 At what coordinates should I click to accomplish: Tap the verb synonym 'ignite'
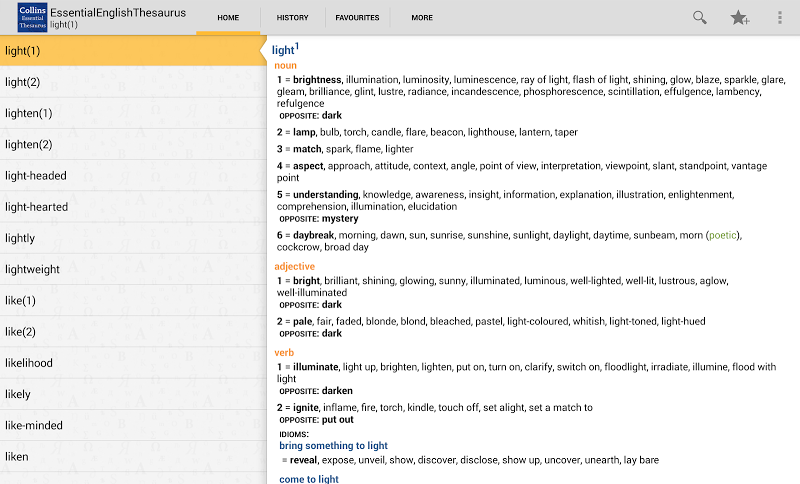[306, 407]
